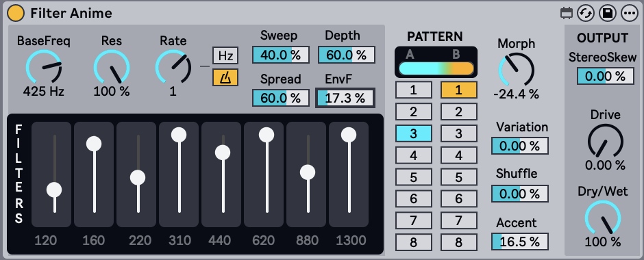Click the Rate knob
This screenshot has height=260, width=644.
(173, 67)
